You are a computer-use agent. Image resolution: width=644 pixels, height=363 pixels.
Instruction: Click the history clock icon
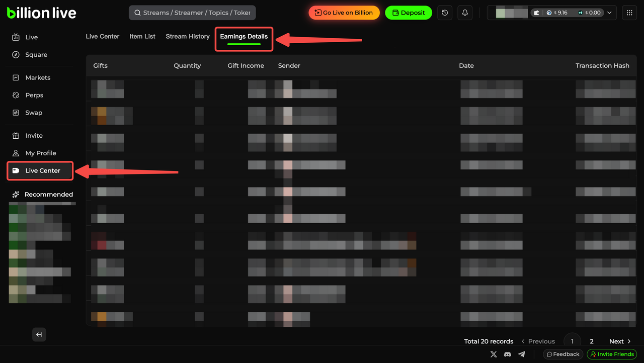445,13
